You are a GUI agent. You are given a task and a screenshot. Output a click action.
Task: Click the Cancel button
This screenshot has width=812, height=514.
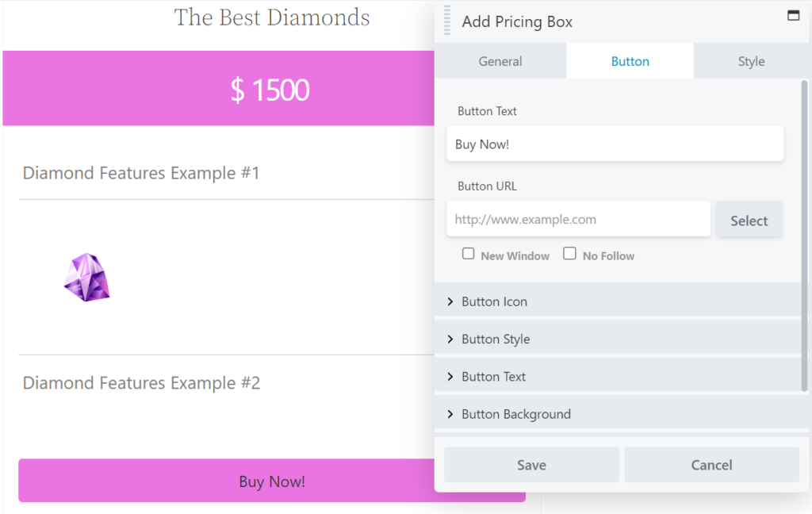point(710,465)
